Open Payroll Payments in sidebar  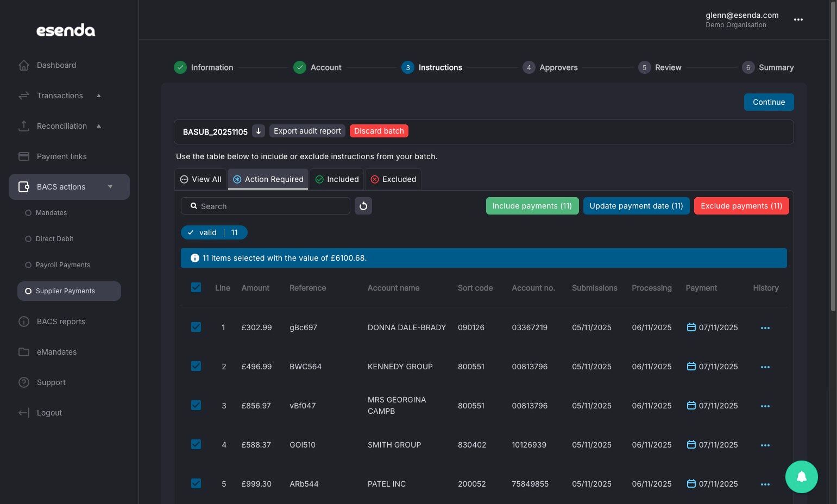(x=63, y=265)
